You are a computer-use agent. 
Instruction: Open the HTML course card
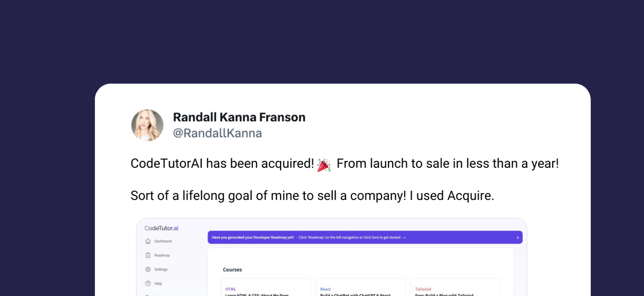pos(266,287)
